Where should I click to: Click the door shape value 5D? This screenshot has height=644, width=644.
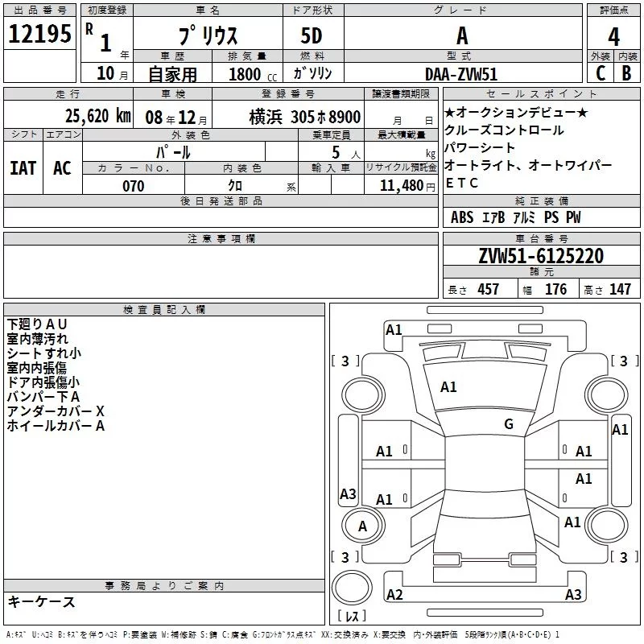312,35
